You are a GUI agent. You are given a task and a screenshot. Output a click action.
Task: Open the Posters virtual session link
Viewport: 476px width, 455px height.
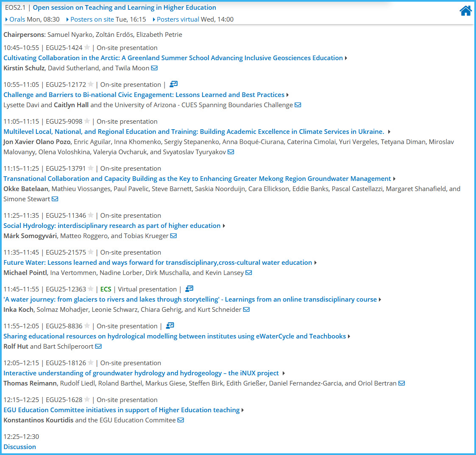tap(178, 19)
